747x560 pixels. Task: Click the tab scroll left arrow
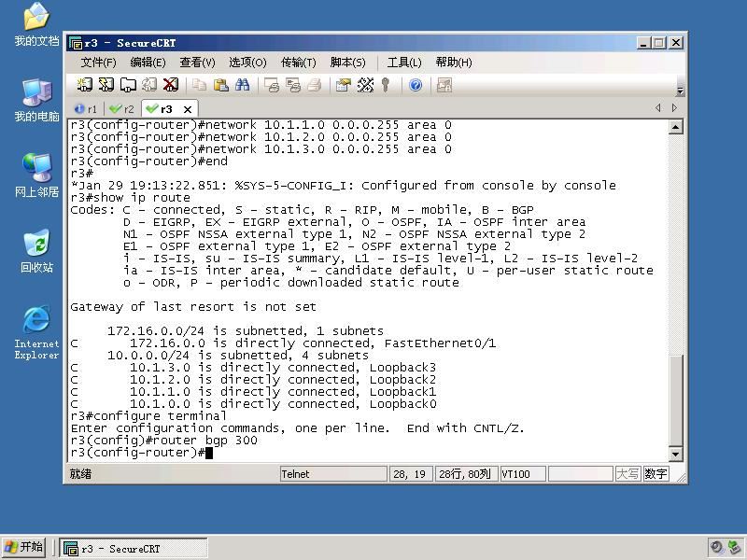[x=658, y=108]
